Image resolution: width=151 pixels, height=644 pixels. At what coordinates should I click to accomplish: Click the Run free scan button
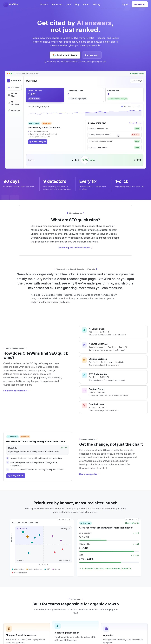(x=92, y=55)
